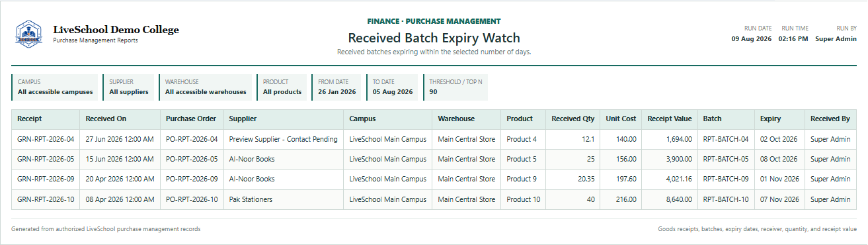
Task: Click purchase order PO-RPT-2026-05
Action: [x=192, y=160]
